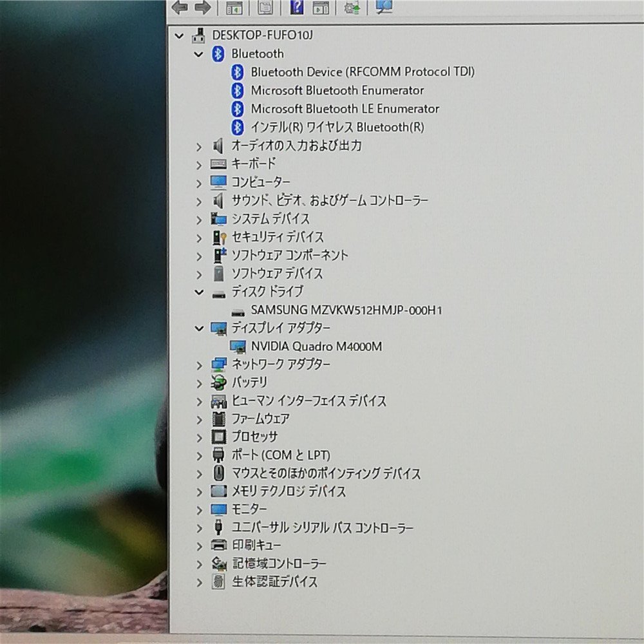Click the fingerprint icon beside 生体認証デバイス

click(218, 582)
